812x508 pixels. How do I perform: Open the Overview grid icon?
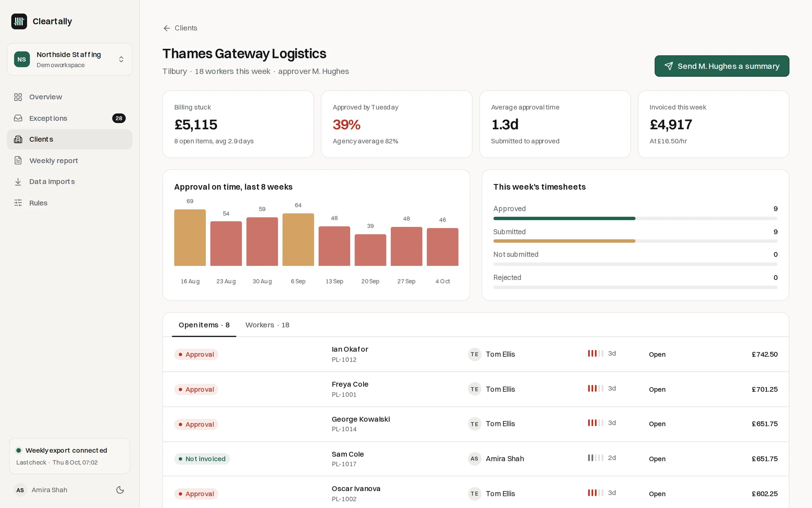coord(18,97)
